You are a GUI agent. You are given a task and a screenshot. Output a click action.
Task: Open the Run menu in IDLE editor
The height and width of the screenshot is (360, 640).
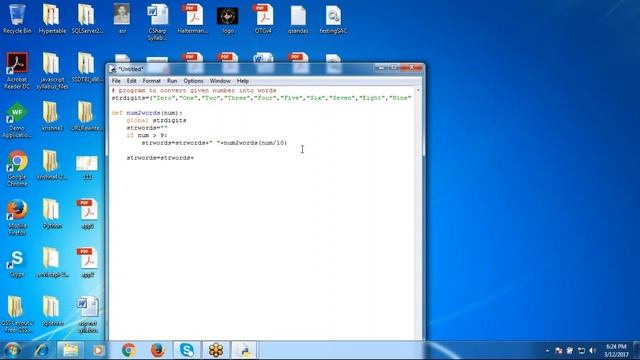[172, 81]
